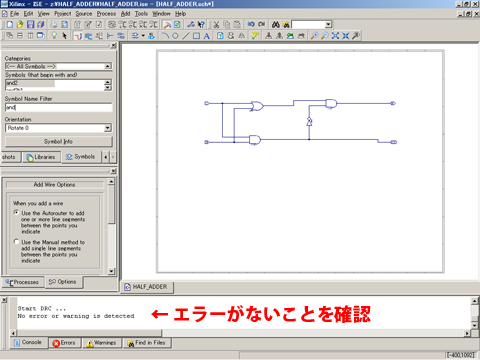Click the Cut scissors icon
480x360 pixels.
pos(216,24)
